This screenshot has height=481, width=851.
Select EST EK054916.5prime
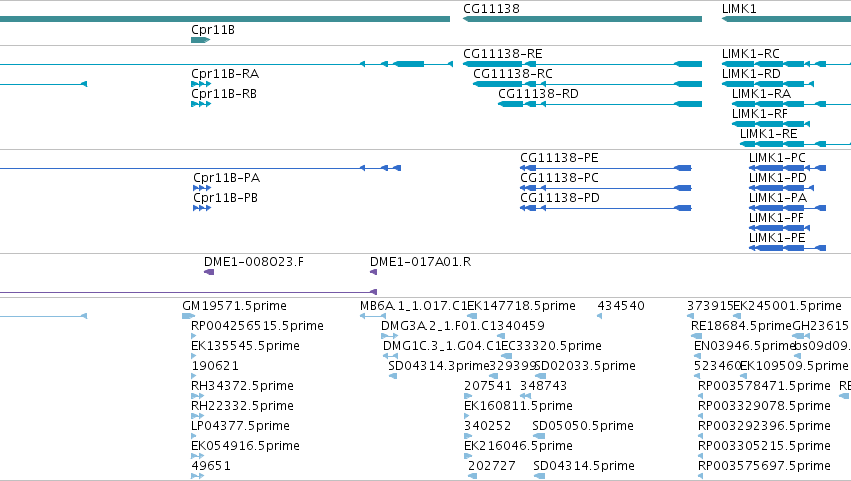pyautogui.click(x=245, y=446)
